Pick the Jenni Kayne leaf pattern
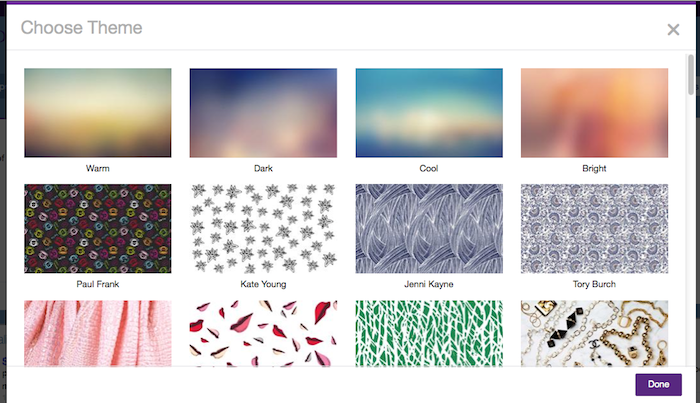Screen dimensions: 700x403 429,229
